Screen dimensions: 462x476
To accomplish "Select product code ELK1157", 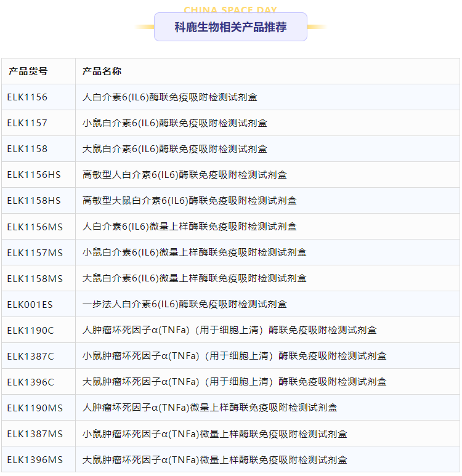I will click(27, 123).
